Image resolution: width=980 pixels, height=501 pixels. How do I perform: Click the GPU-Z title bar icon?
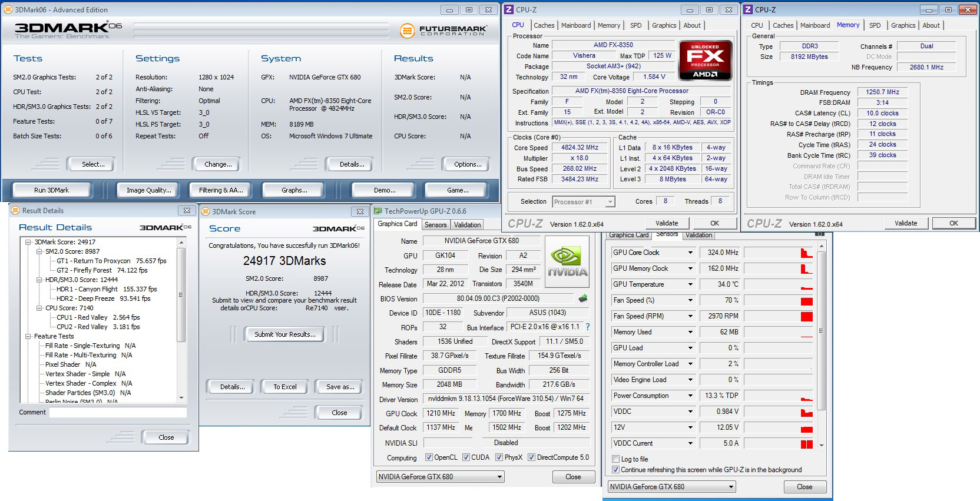tap(378, 211)
